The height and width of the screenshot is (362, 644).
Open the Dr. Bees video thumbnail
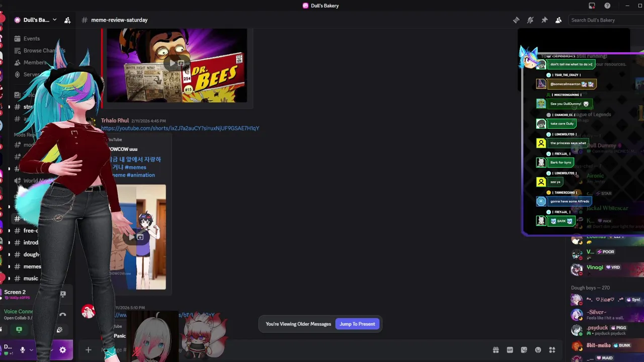pyautogui.click(x=177, y=65)
